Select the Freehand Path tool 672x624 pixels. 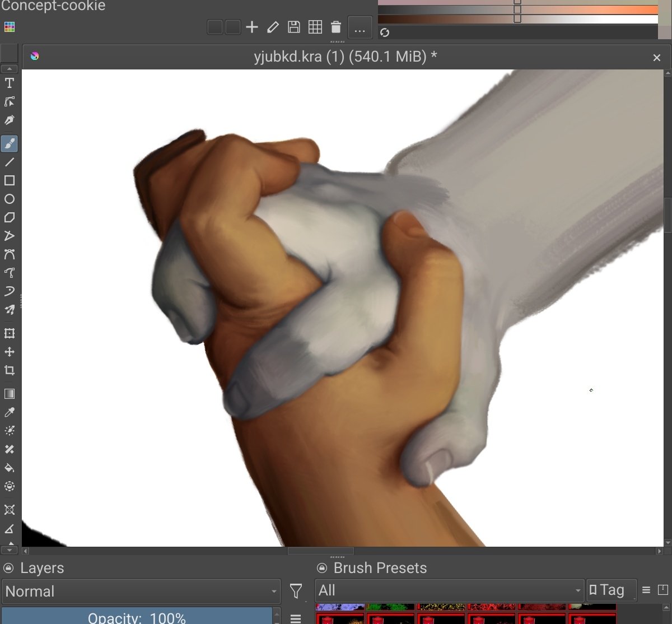(x=10, y=273)
